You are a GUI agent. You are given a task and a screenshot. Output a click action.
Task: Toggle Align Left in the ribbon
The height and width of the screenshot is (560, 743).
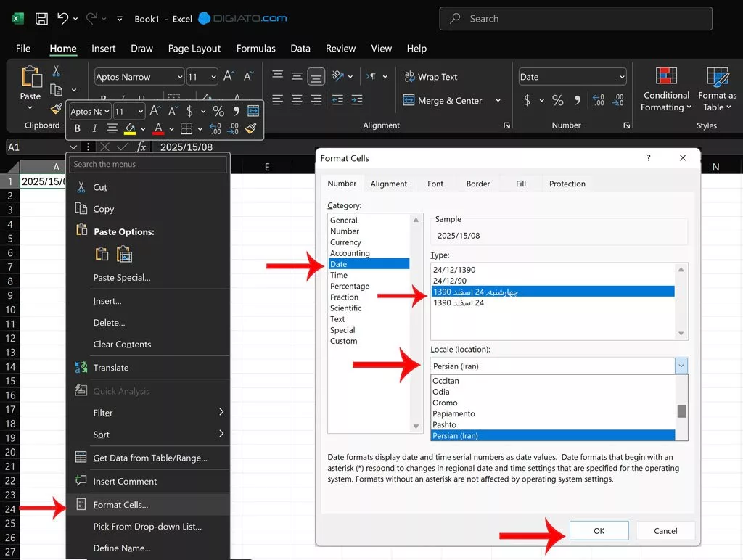pyautogui.click(x=278, y=99)
